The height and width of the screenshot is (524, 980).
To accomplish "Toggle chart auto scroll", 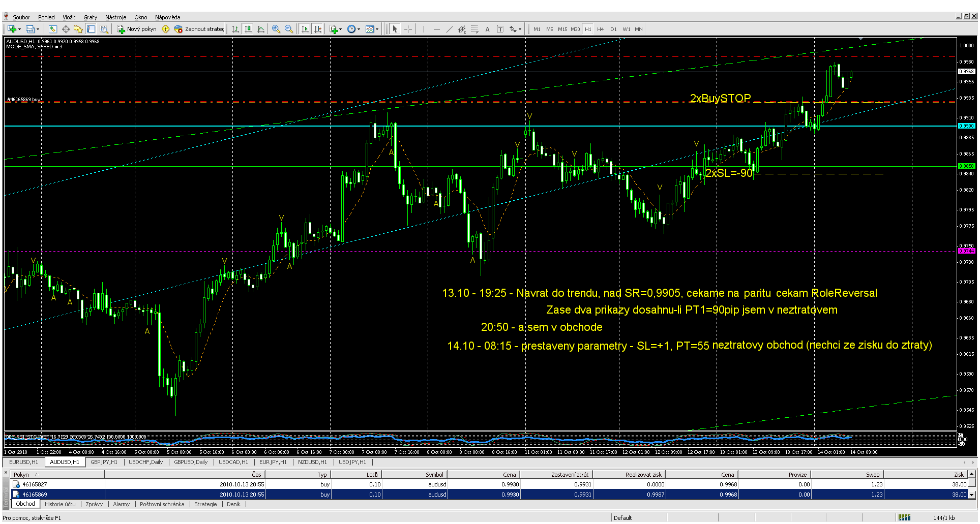I will pos(305,29).
